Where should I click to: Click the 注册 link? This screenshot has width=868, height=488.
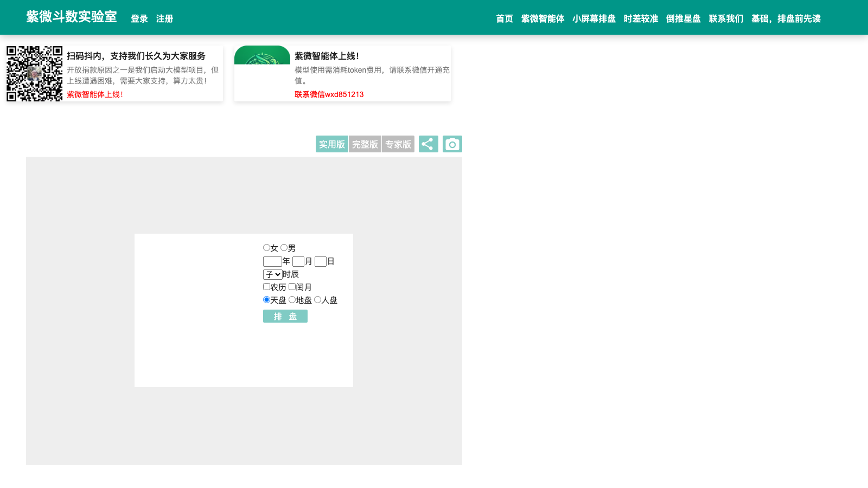165,18
